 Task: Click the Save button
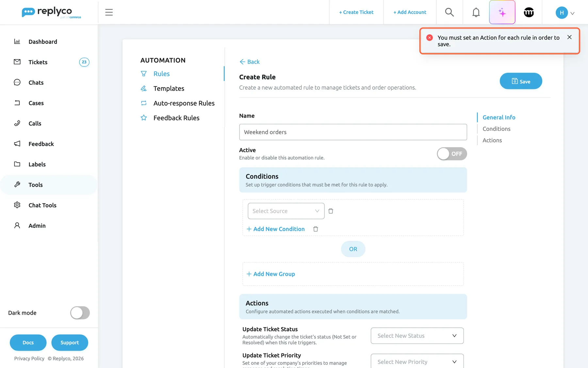[x=521, y=81]
